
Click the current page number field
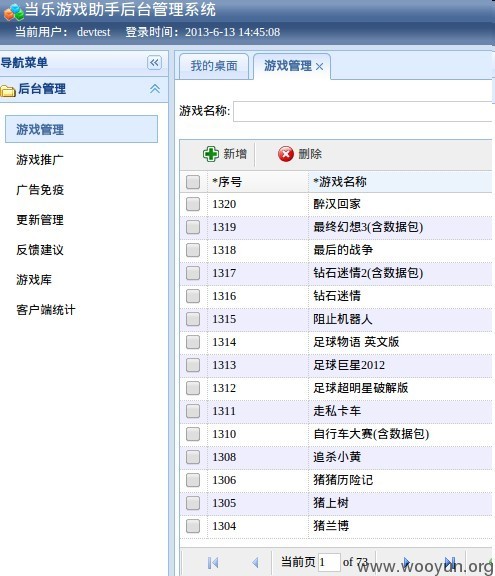(x=329, y=562)
